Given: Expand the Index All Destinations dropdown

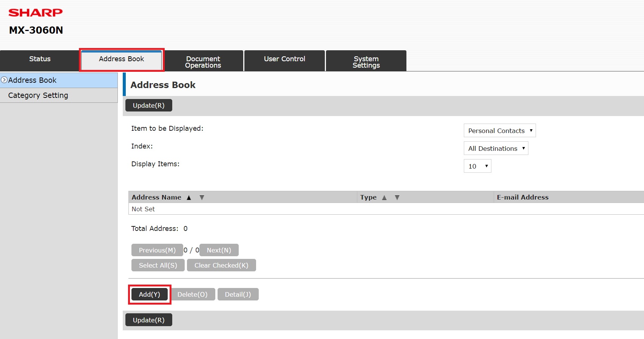Looking at the screenshot, I should coord(496,149).
